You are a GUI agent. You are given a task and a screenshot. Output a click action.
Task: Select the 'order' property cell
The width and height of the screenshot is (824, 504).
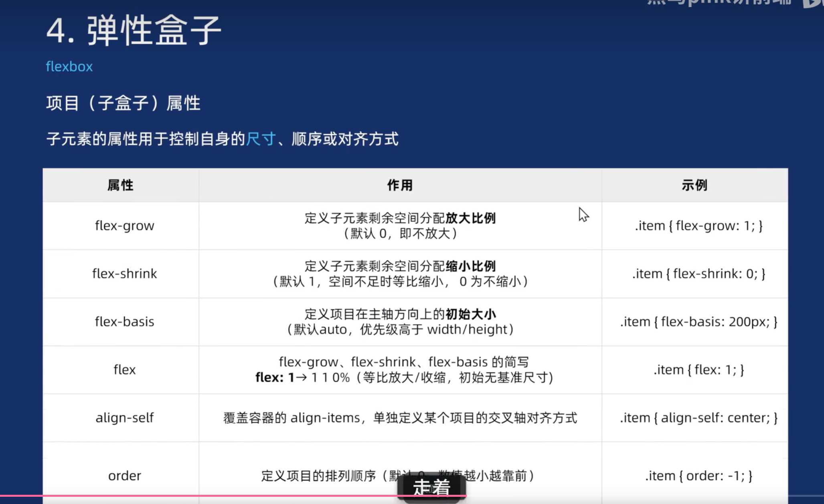(x=124, y=476)
